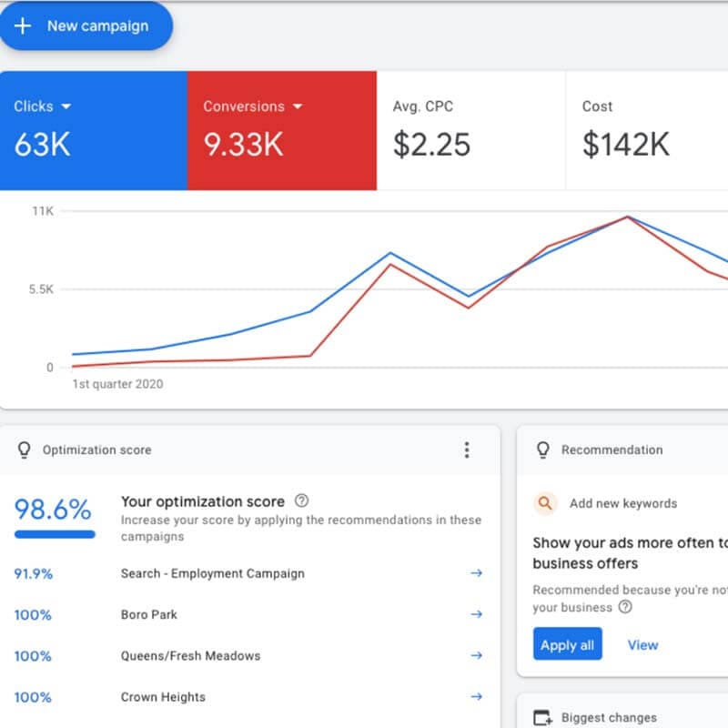Click the help icon beside optimization score
This screenshot has height=728, width=728.
pyautogui.click(x=302, y=500)
